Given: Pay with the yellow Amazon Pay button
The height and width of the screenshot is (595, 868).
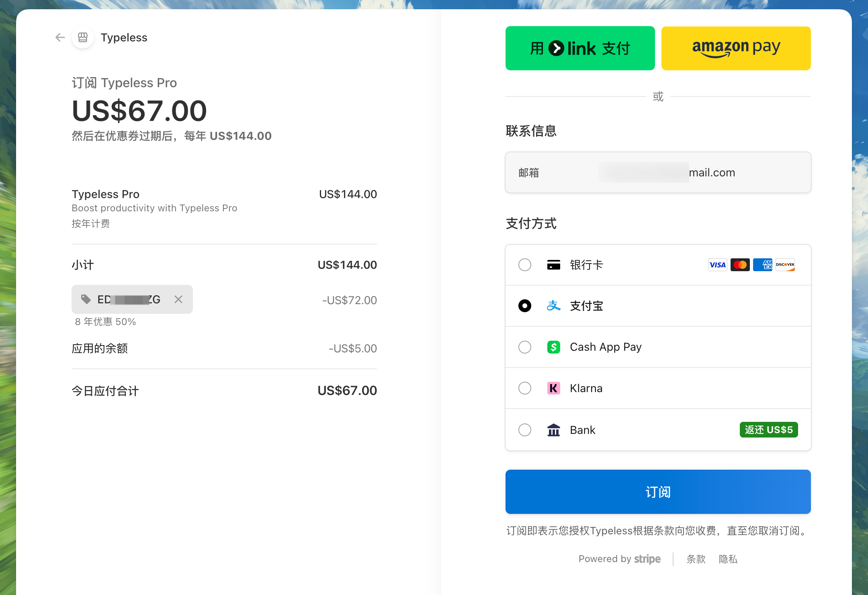Looking at the screenshot, I should [x=736, y=48].
